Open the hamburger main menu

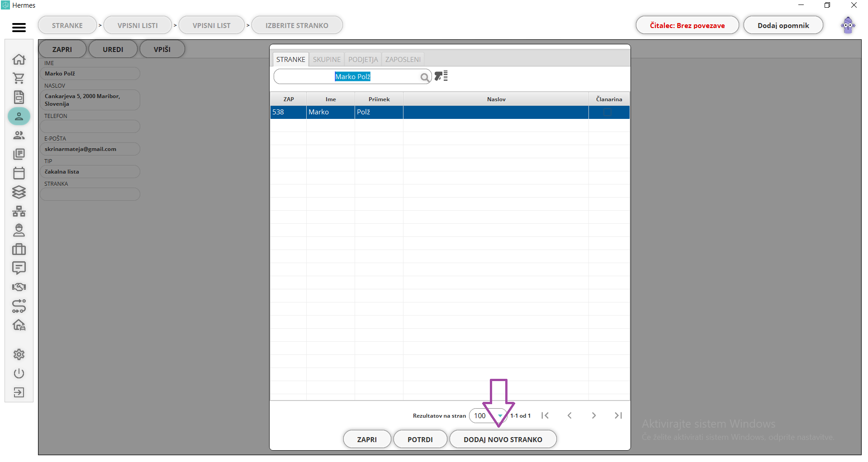(x=19, y=28)
